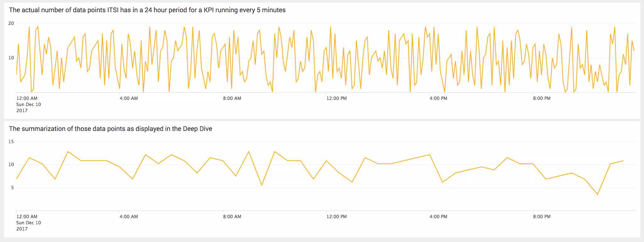Click the 4:00 AM label on the summarization chart
644x242 pixels.
coord(129,217)
